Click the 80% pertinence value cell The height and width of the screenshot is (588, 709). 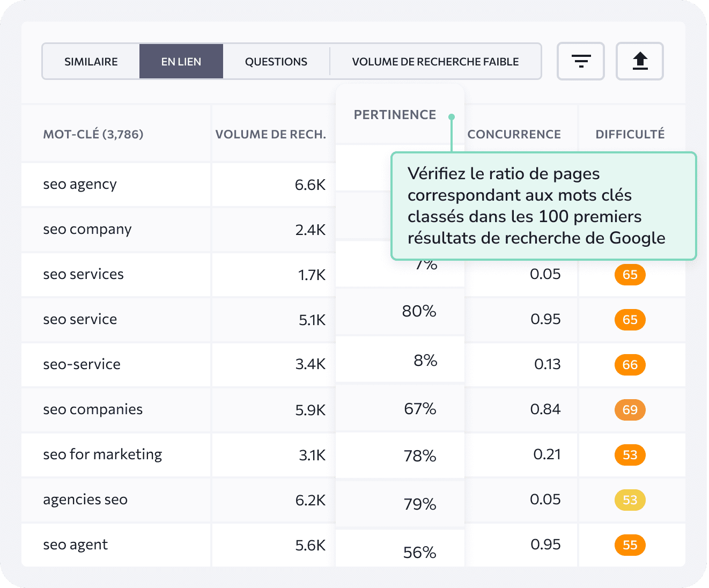point(419,311)
